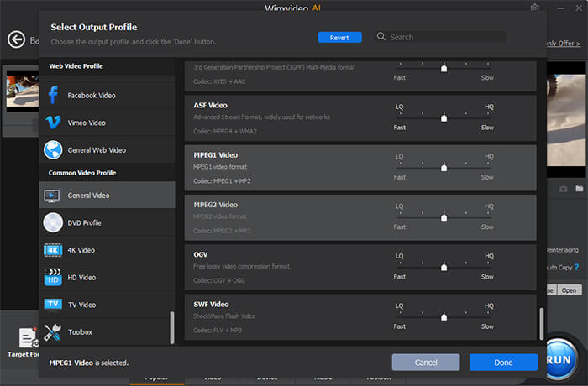Click the source video thumbnail
Image resolution: width=588 pixels, height=386 pixels.
tap(23, 91)
